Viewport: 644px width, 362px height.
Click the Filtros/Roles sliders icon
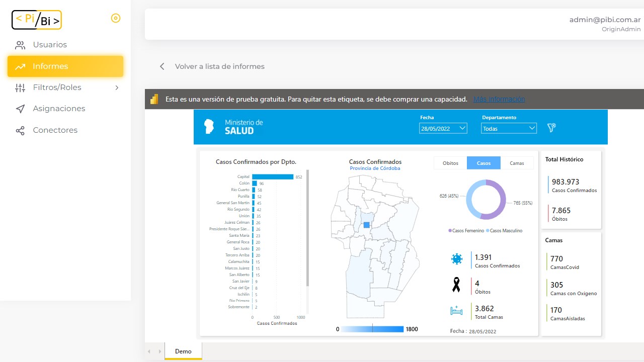(20, 88)
